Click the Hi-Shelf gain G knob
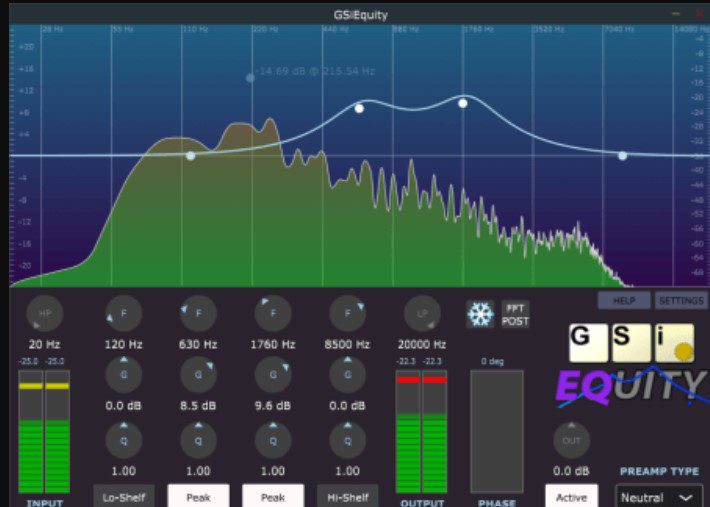 pyautogui.click(x=347, y=375)
